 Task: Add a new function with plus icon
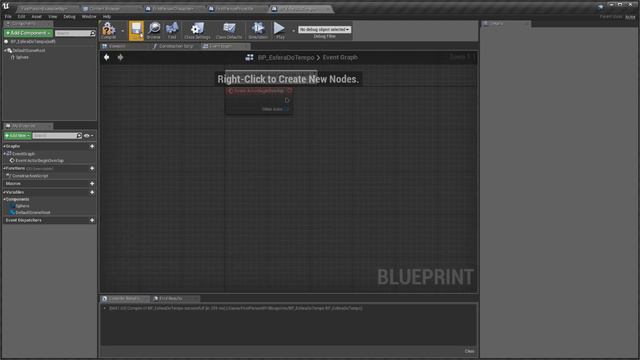click(x=92, y=168)
